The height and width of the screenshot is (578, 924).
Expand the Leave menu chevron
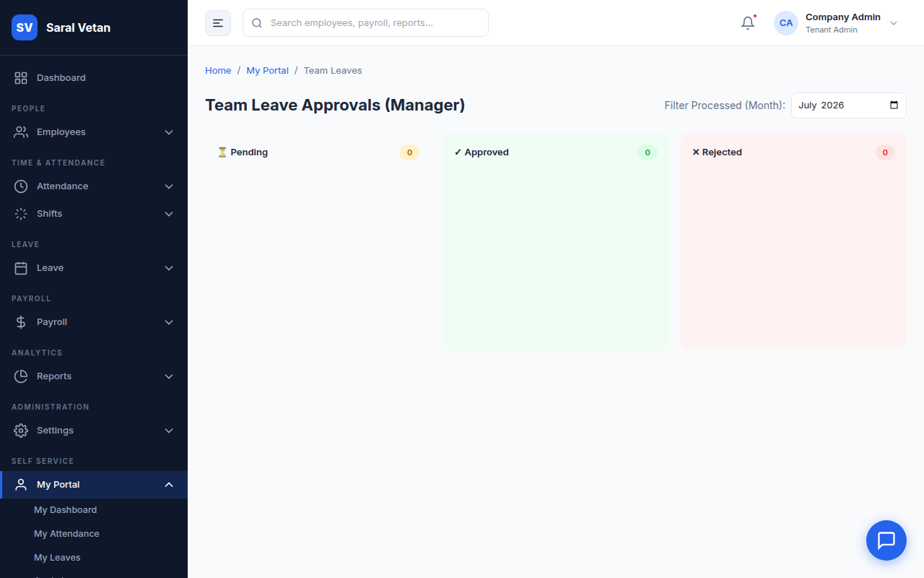[169, 268]
